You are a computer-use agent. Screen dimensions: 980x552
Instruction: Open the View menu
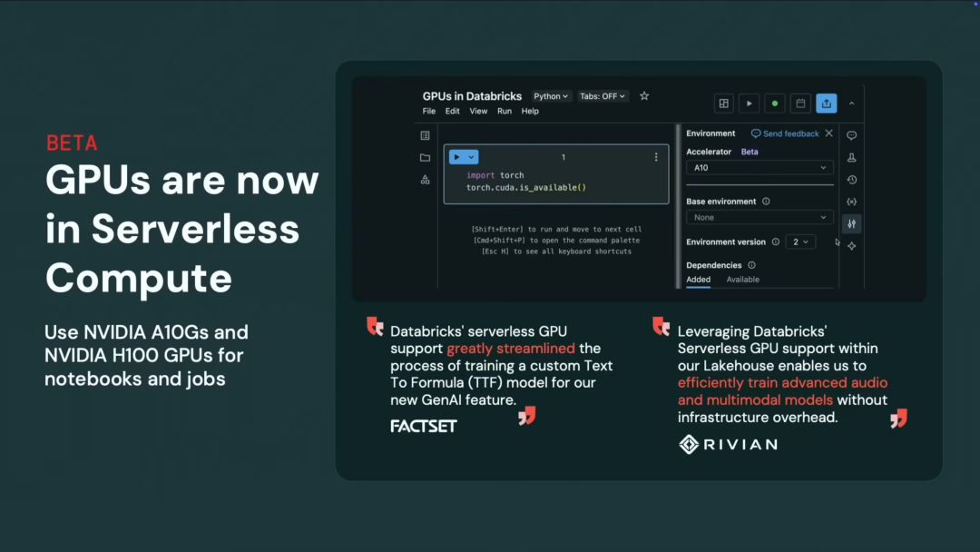click(x=478, y=112)
